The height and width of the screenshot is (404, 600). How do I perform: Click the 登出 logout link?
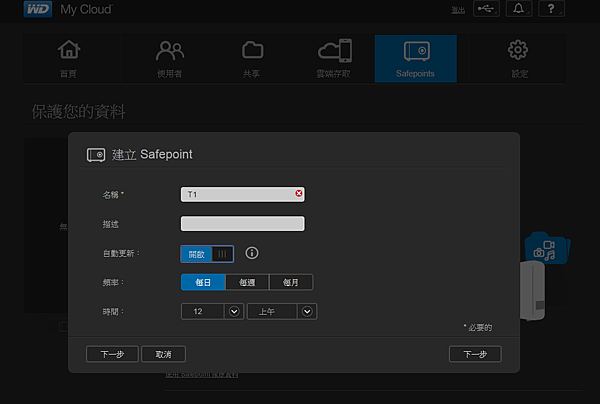[x=458, y=10]
